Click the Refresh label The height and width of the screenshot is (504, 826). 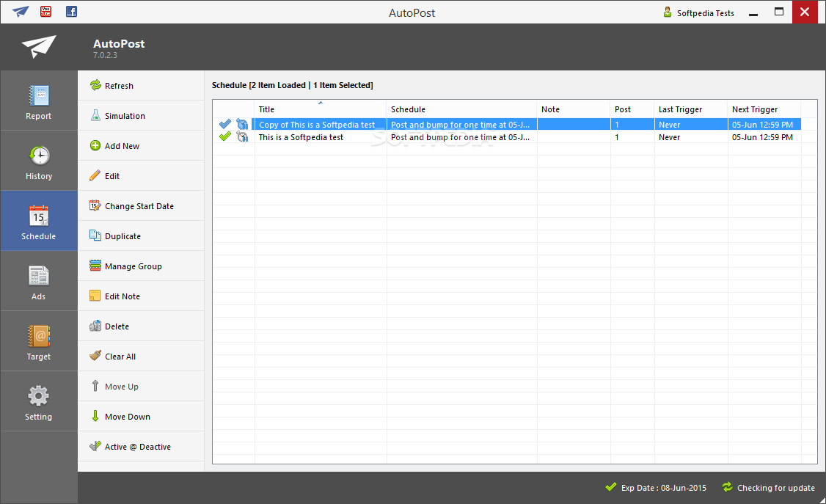[119, 86]
